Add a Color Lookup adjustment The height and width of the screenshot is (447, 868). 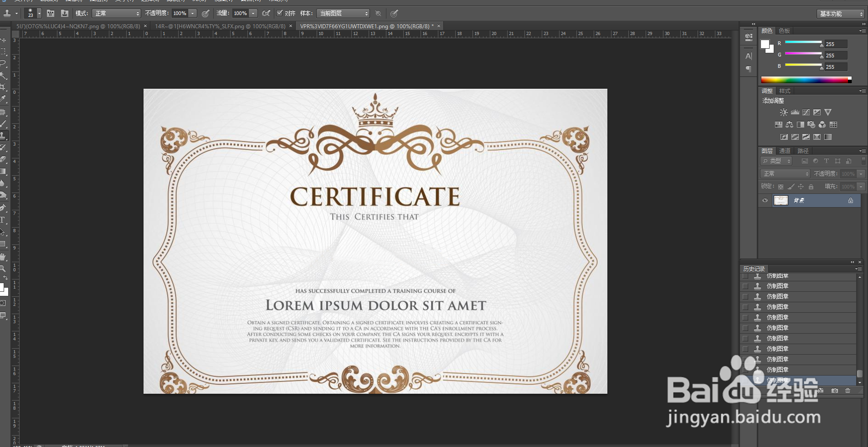coord(833,124)
